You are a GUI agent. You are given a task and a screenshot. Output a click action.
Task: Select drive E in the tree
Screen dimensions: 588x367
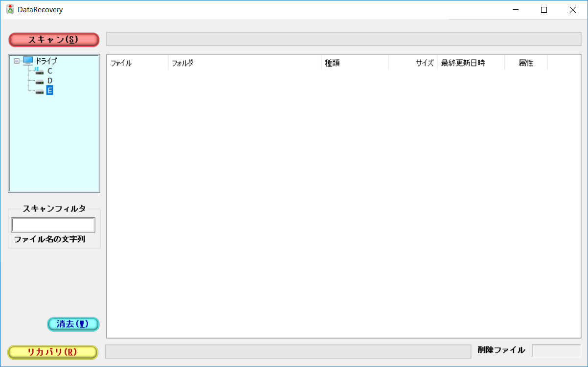[50, 90]
